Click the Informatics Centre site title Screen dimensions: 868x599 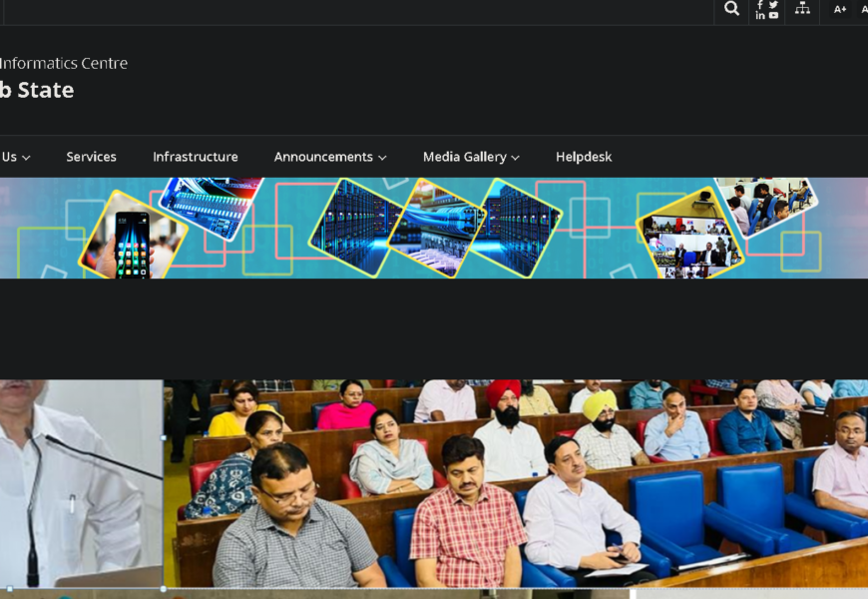tap(64, 63)
